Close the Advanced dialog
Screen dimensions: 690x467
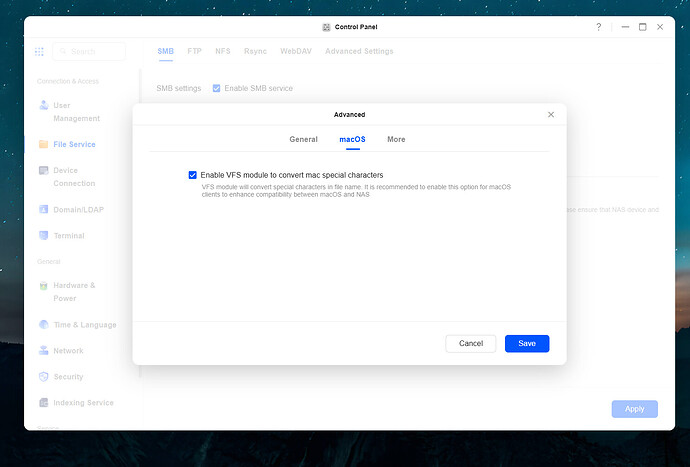tap(551, 115)
